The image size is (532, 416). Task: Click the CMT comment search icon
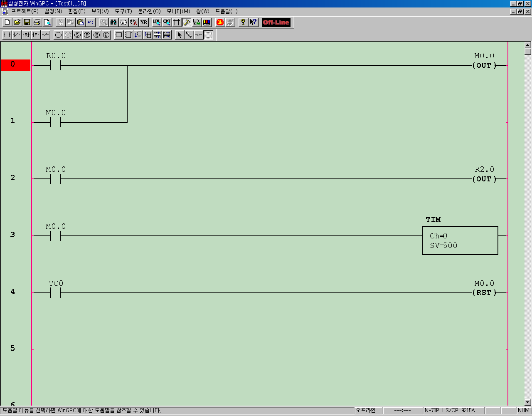coord(167,22)
